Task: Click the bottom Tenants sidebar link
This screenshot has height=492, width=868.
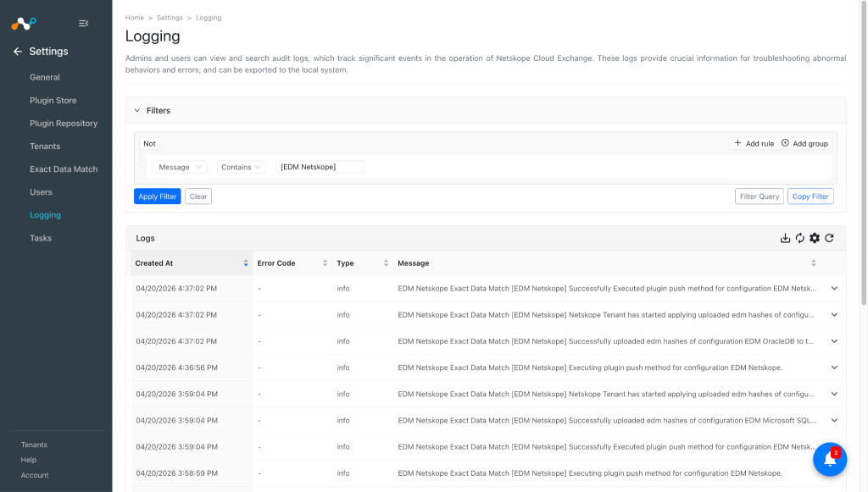Action: point(34,445)
